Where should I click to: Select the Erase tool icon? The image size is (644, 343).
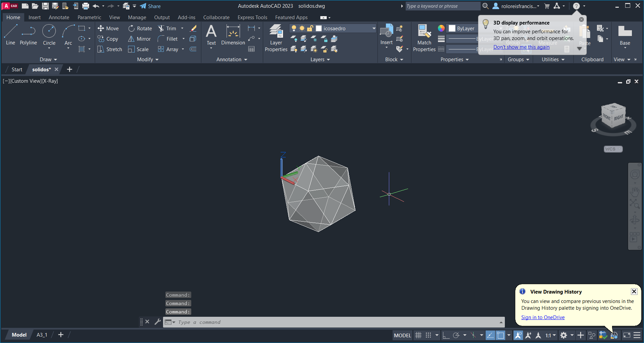click(193, 29)
